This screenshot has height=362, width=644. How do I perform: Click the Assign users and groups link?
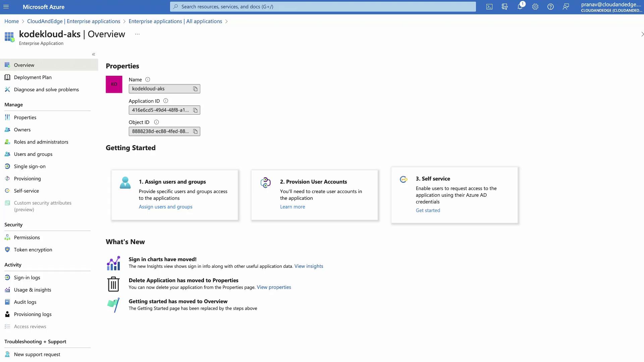point(165,207)
